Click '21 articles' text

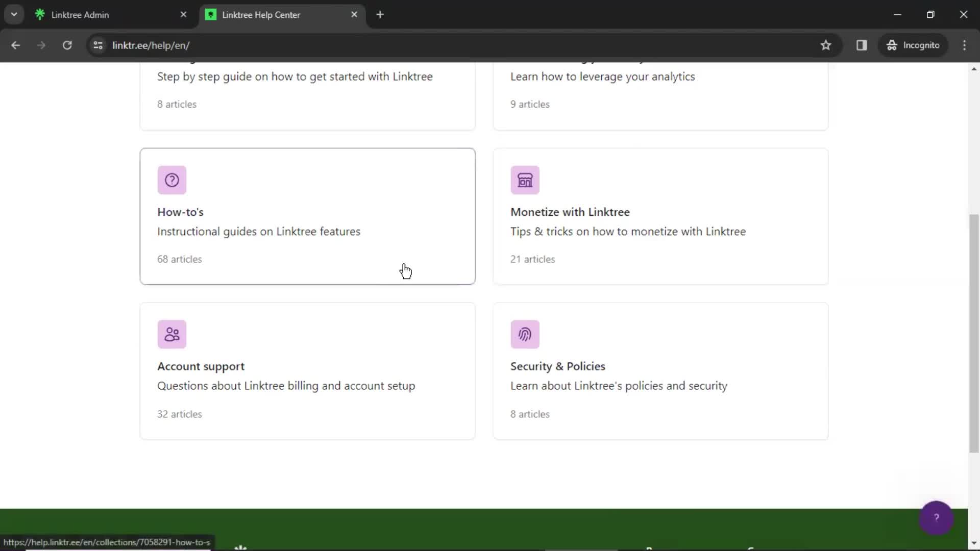(532, 259)
